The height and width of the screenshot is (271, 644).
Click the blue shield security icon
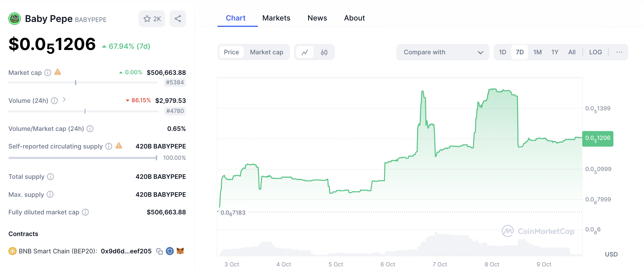pyautogui.click(x=170, y=251)
